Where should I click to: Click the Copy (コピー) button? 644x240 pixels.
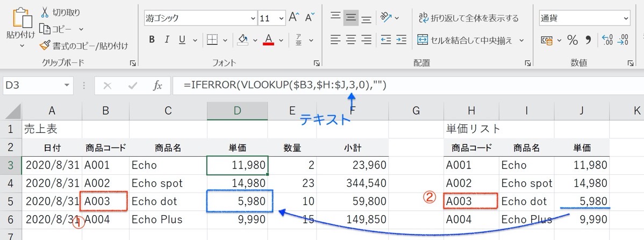click(56, 29)
